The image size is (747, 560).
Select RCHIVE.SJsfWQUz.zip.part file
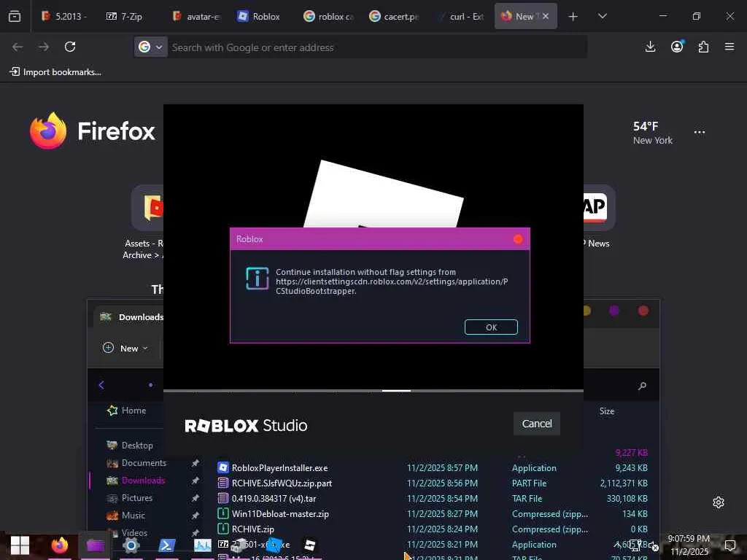click(432, 483)
